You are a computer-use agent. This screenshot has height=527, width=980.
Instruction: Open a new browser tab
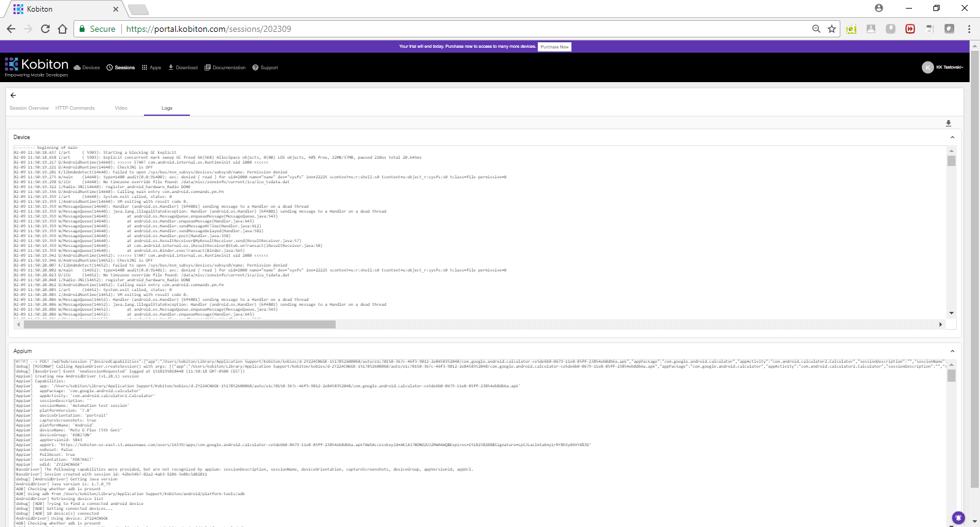tap(138, 9)
